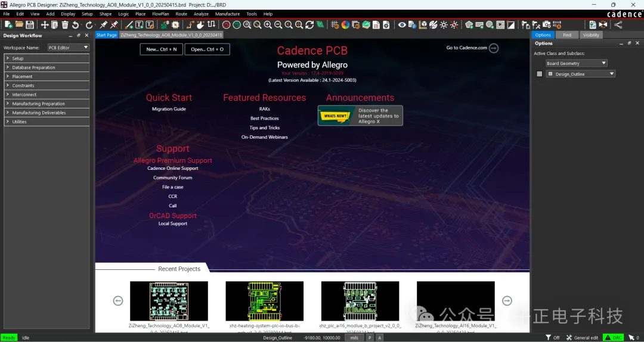Click the Redo arrow icon
The image size is (644, 342).
pos(89,24)
